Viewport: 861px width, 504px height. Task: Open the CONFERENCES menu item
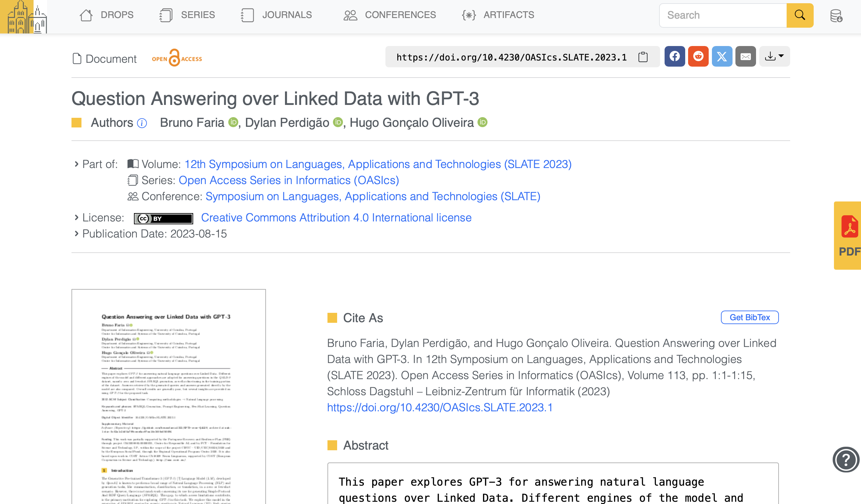(x=390, y=15)
